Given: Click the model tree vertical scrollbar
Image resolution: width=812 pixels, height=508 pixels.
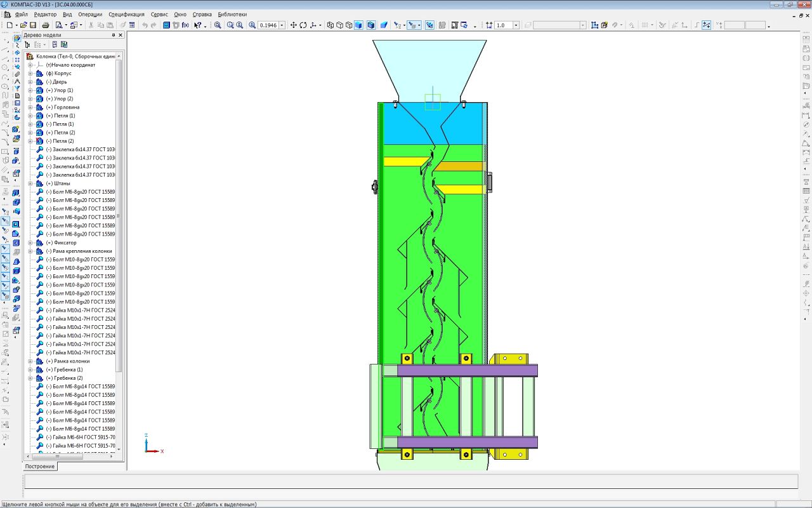Looking at the screenshot, I should pyautogui.click(x=119, y=216).
